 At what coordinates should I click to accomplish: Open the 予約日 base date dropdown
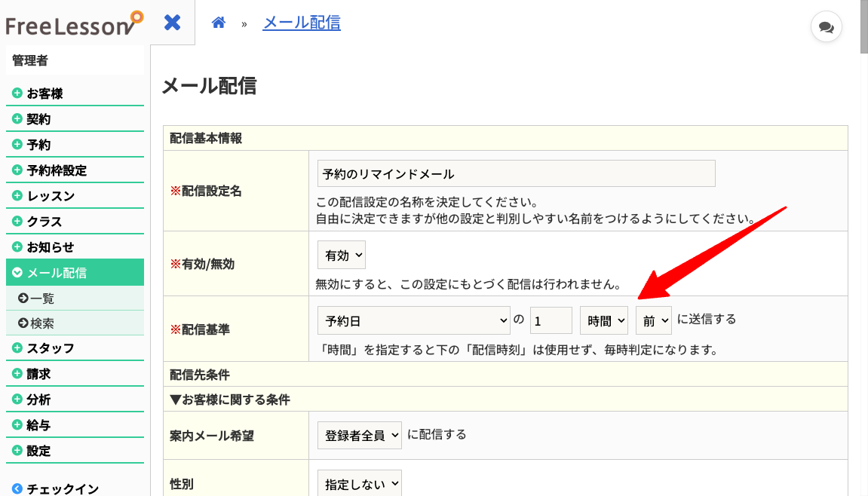pos(413,320)
